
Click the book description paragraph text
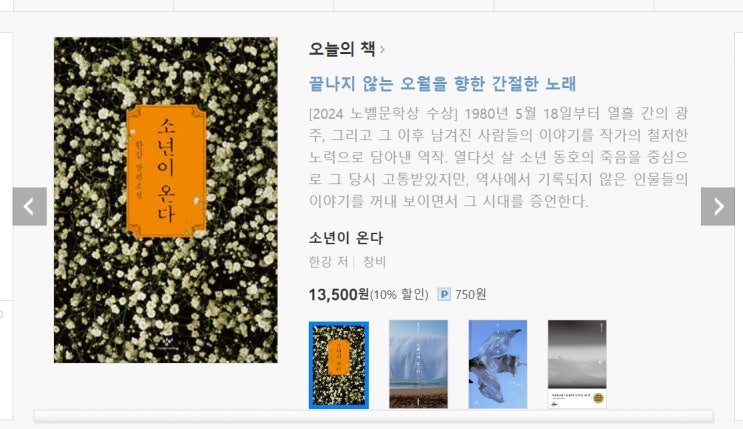pos(498,157)
